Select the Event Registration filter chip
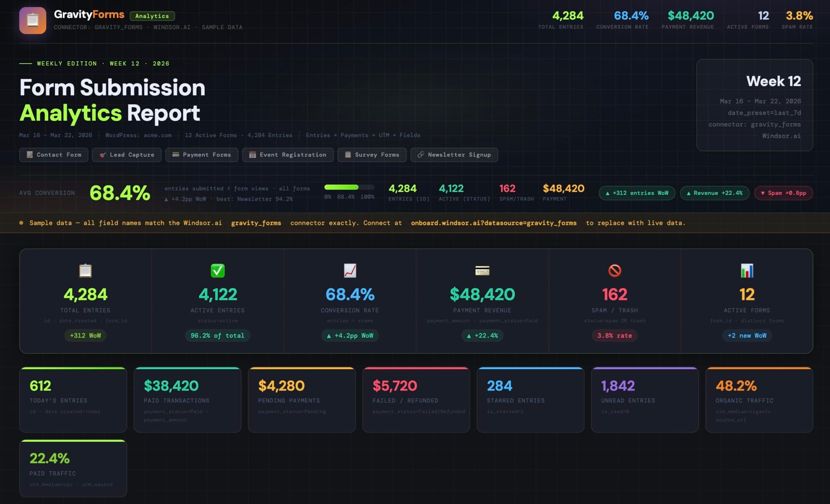The width and height of the screenshot is (830, 504). click(x=288, y=155)
